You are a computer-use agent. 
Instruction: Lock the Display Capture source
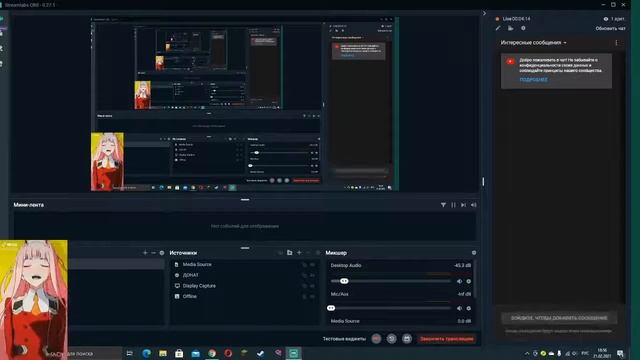304,286
